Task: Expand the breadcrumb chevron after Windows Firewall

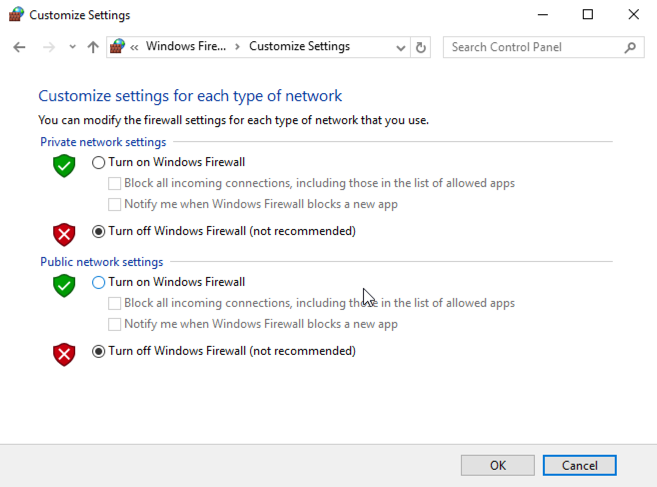Action: point(237,47)
